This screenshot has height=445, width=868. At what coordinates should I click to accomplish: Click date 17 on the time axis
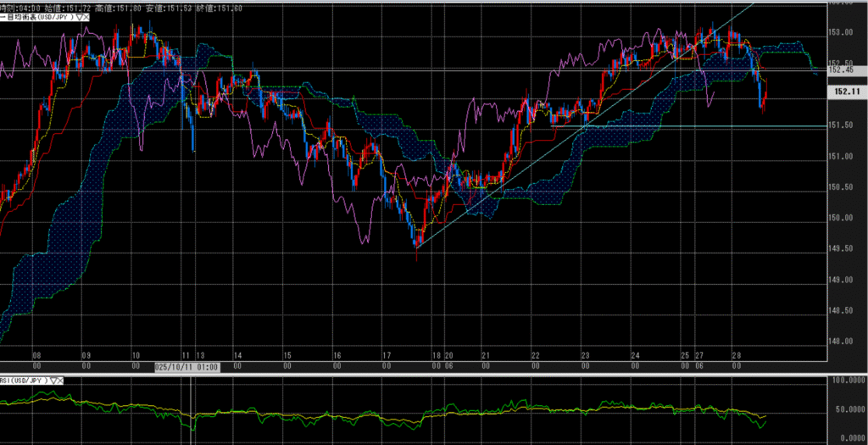[x=386, y=357]
